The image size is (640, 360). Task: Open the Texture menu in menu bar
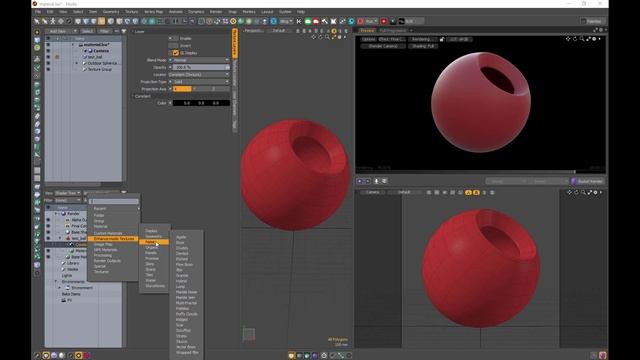click(131, 12)
